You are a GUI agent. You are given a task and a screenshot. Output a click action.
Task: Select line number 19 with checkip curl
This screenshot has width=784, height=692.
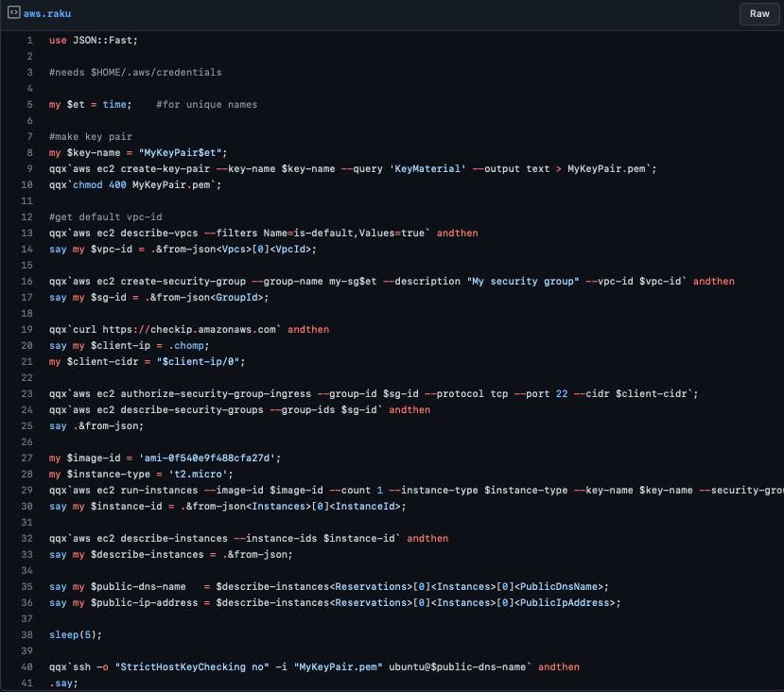[29, 329]
